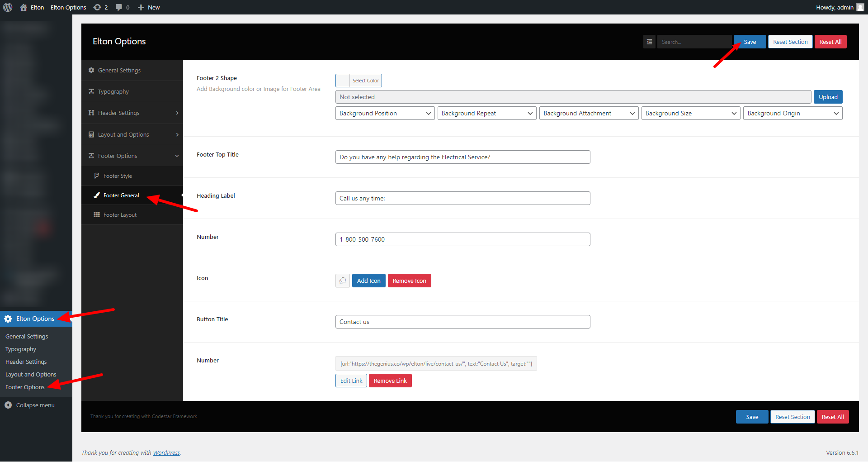Open the comments bubble icon
This screenshot has width=868, height=462.
click(119, 7)
